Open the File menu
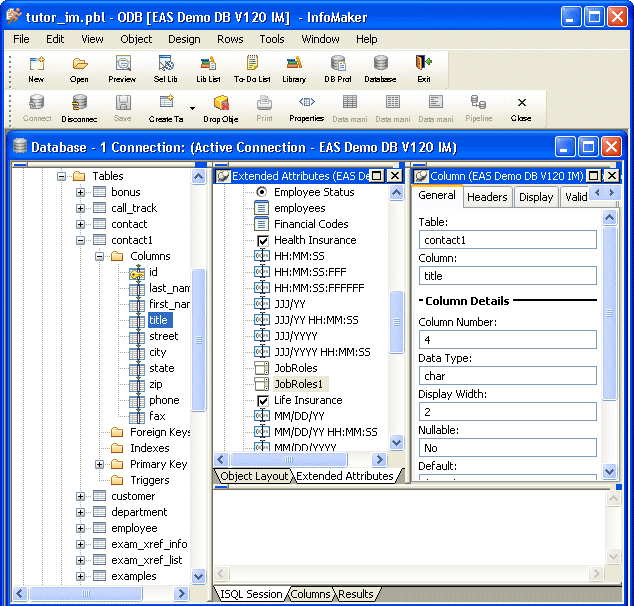Screen dimensions: 634x606 coord(21,39)
